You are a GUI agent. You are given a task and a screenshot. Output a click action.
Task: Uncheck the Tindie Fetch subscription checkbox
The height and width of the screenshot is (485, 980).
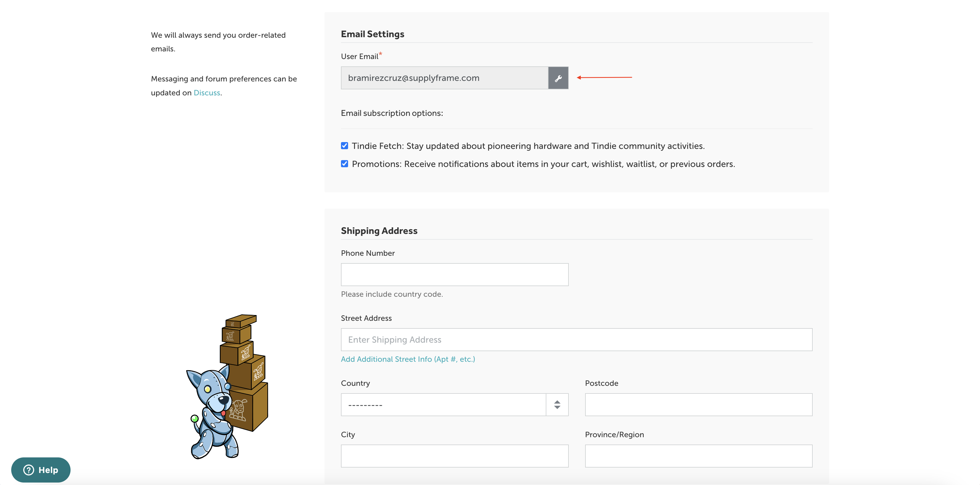pyautogui.click(x=345, y=146)
